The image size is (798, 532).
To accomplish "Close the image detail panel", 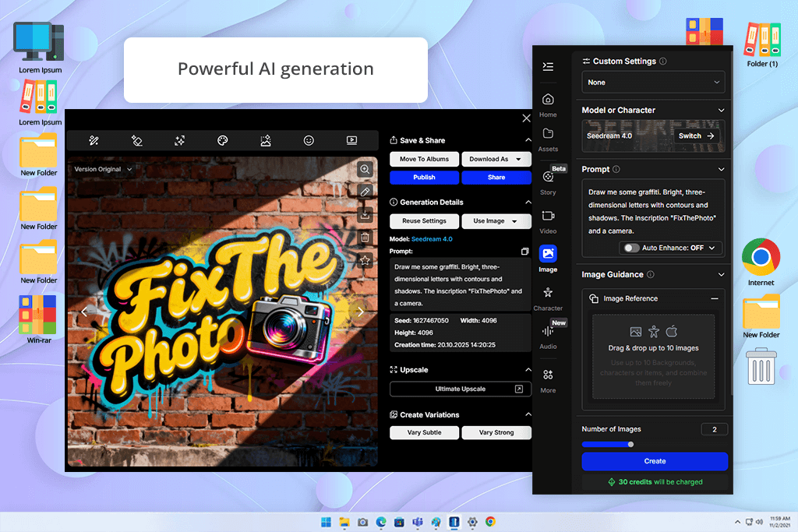I will [x=526, y=118].
